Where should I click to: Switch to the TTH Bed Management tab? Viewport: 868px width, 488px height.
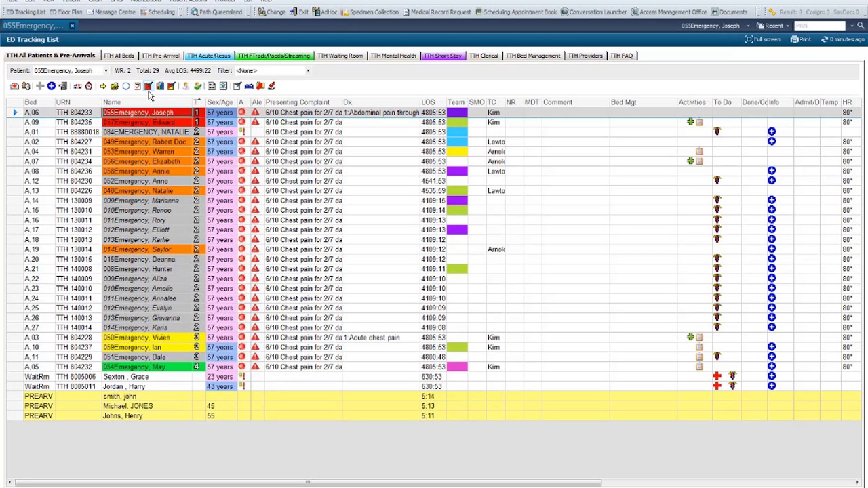533,56
